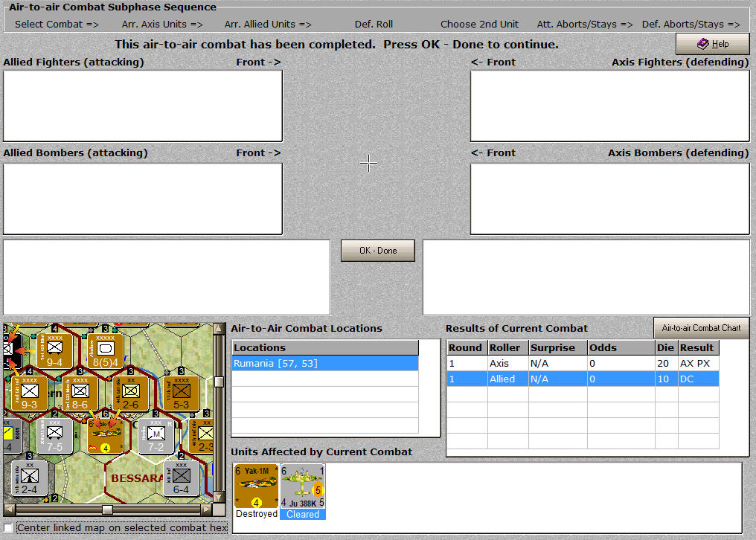Viewport: 756px width, 540px height.
Task: Click the map horizontal scrollbar right arrow
Action: [x=207, y=510]
